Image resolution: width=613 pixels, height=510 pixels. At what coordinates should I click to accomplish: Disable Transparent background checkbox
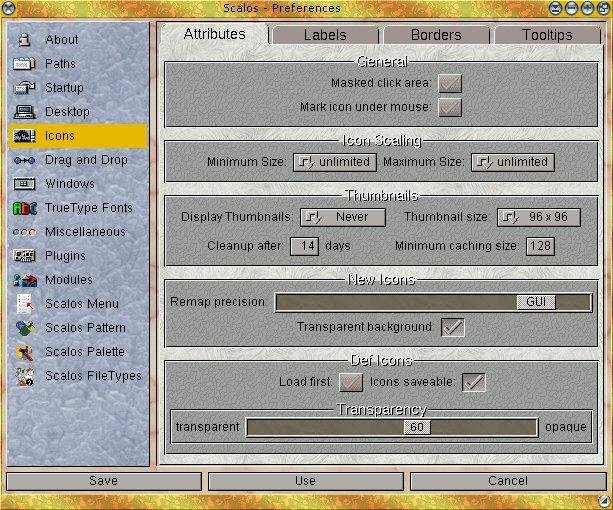[453, 327]
